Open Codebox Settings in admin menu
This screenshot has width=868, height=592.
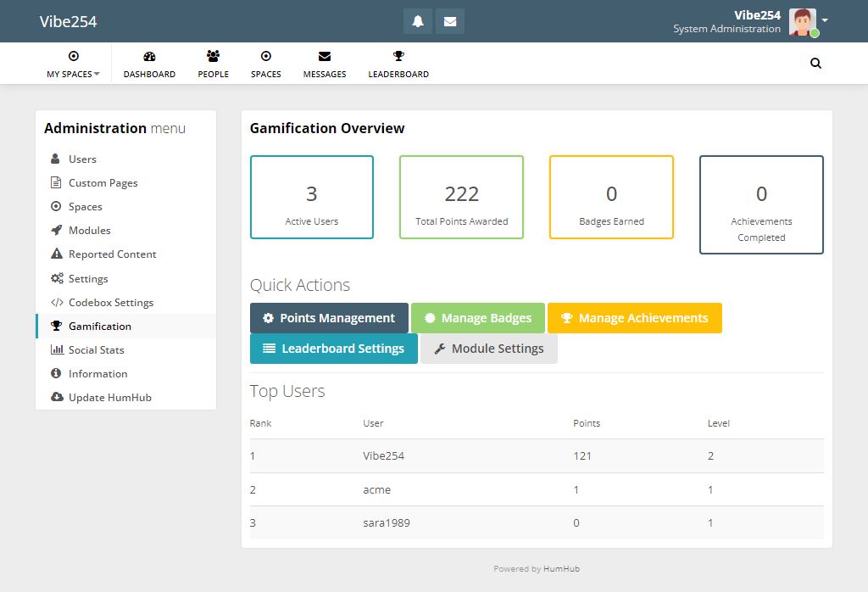point(110,302)
